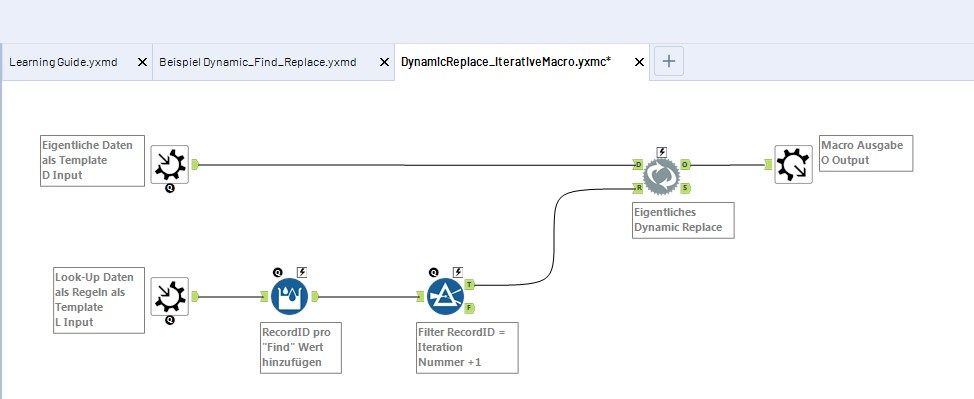Click the output anchor of L Input tool
The image size is (974, 399).
point(194,296)
